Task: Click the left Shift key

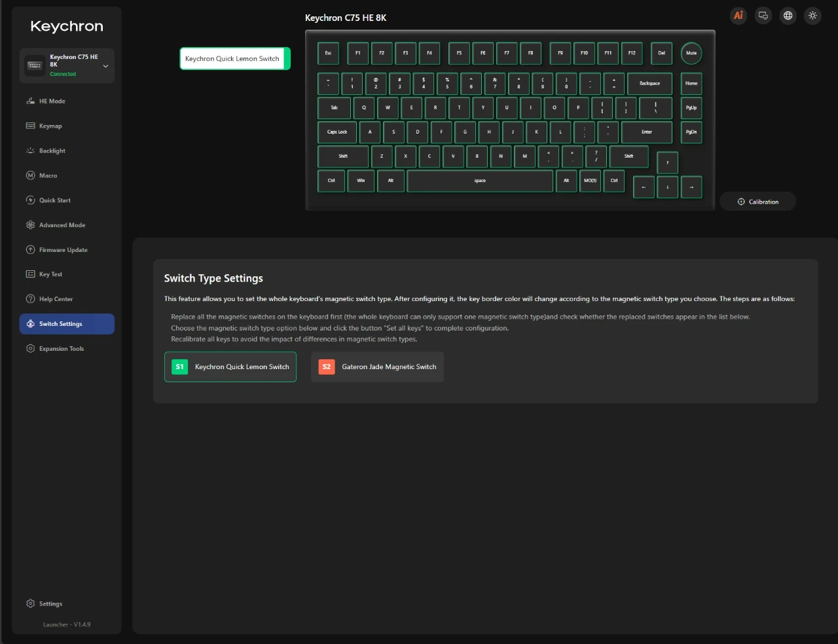Action: point(343,156)
